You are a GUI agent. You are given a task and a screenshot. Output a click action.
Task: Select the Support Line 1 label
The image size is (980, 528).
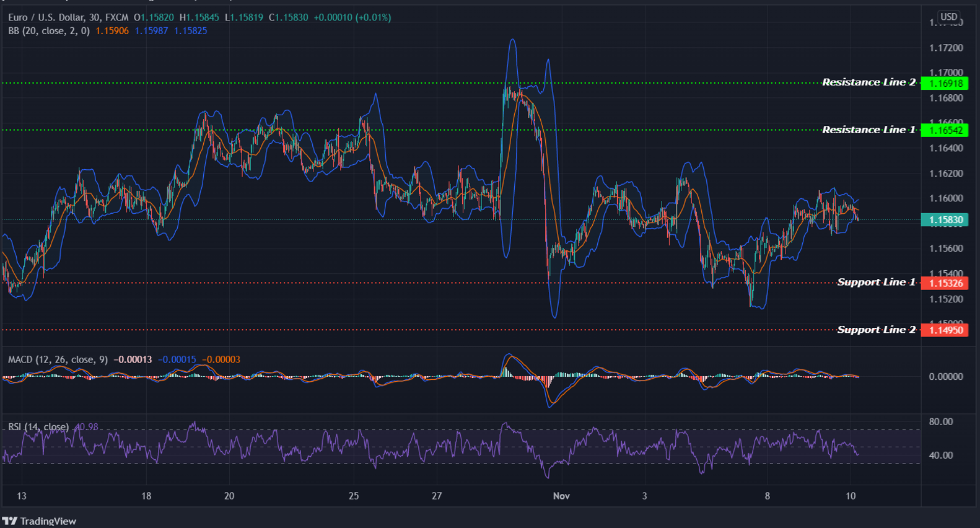click(x=876, y=282)
